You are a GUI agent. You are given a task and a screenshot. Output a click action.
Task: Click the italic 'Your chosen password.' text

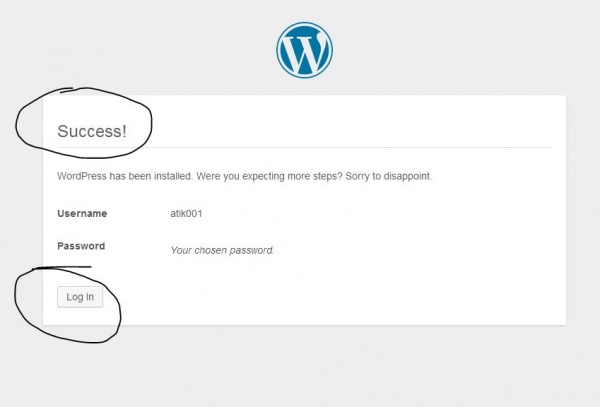tap(222, 250)
